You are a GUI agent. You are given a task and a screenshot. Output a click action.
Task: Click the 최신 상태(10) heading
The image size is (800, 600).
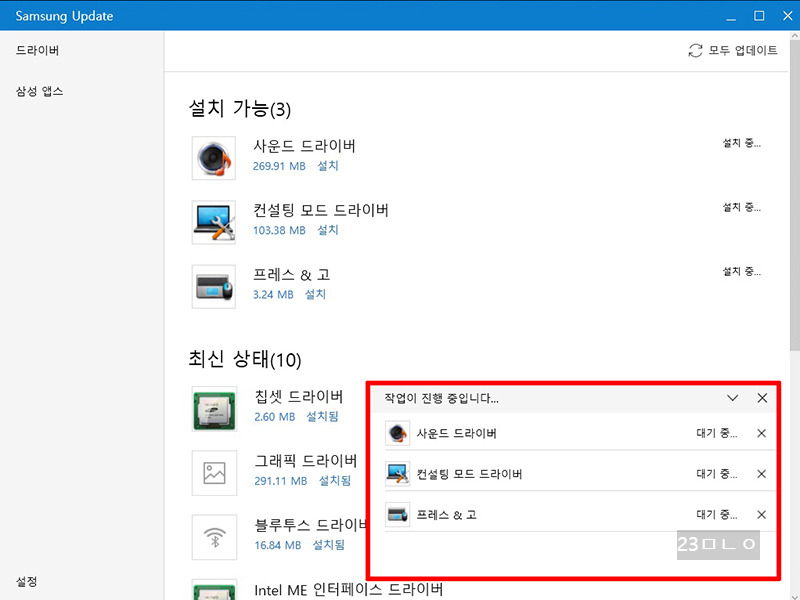[x=245, y=359]
